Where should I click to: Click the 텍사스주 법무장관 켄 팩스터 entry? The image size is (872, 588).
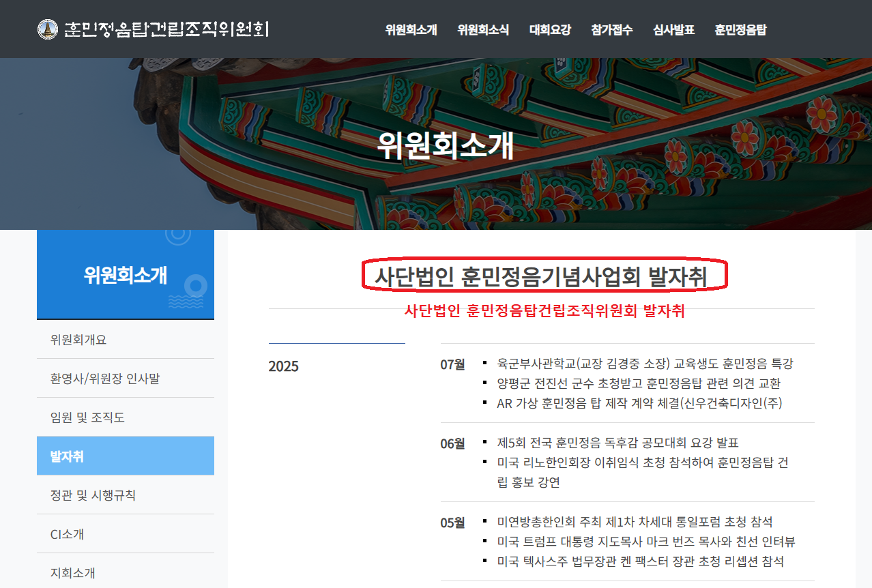(640, 561)
